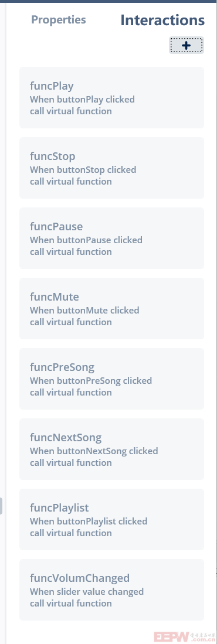The width and height of the screenshot is (217, 644).
Task: Expand the funcPause interaction entry
Action: [x=112, y=238]
